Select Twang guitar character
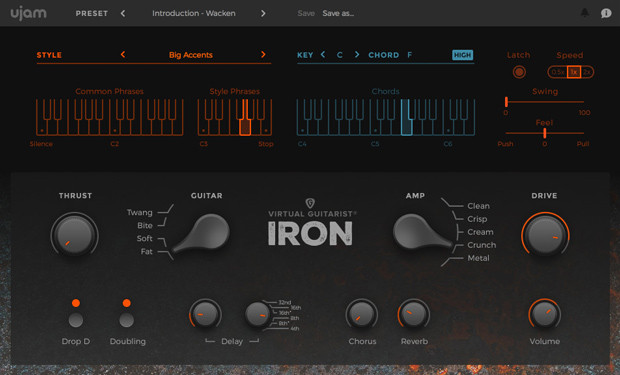 (x=140, y=212)
